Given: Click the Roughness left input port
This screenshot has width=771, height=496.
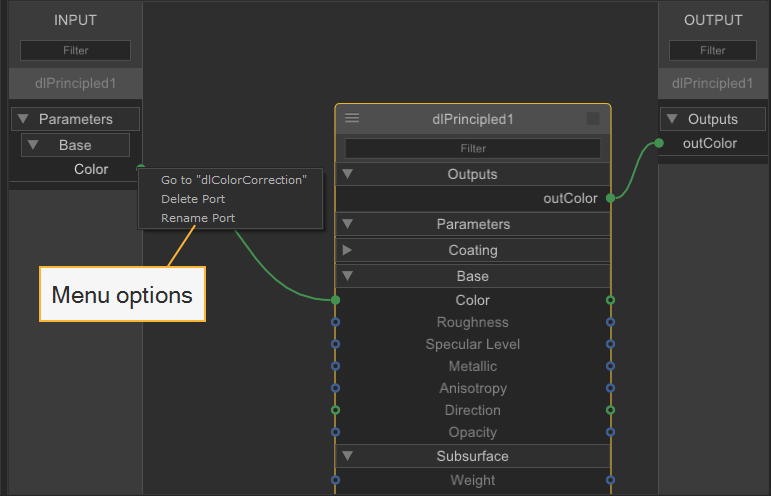Looking at the screenshot, I should [x=336, y=322].
